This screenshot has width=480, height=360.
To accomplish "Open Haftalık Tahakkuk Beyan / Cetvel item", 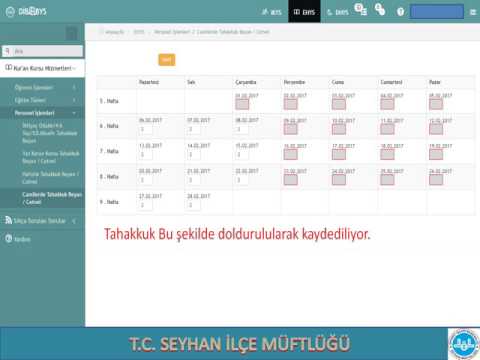I will [50, 178].
